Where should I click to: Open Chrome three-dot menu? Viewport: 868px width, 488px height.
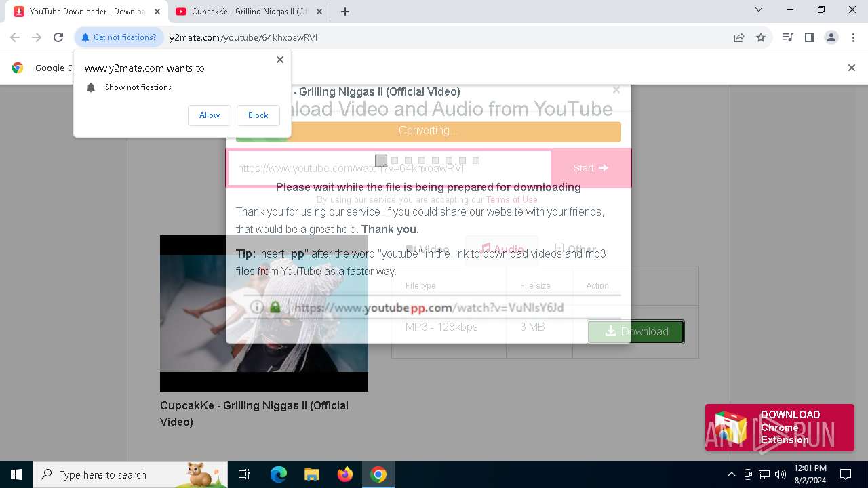(853, 37)
